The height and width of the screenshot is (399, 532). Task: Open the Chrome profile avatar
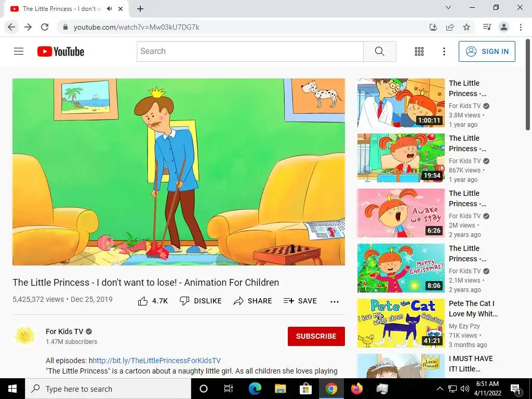point(504,27)
